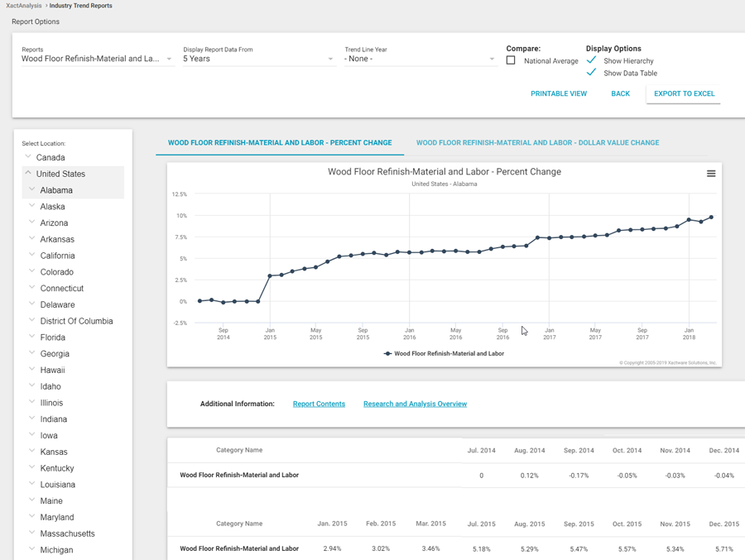Expand the Canada location node

(28, 157)
